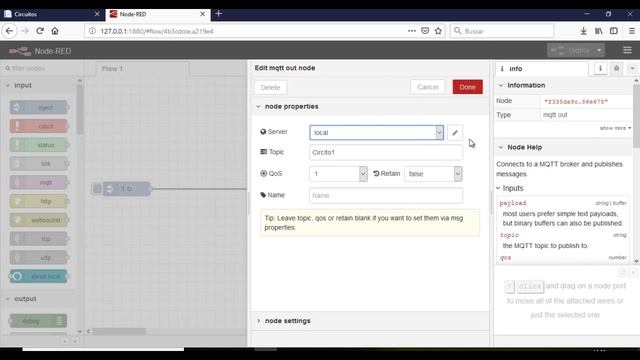Image resolution: width=640 pixels, height=360 pixels.
Task: Expand the node settings section
Action: point(258,321)
